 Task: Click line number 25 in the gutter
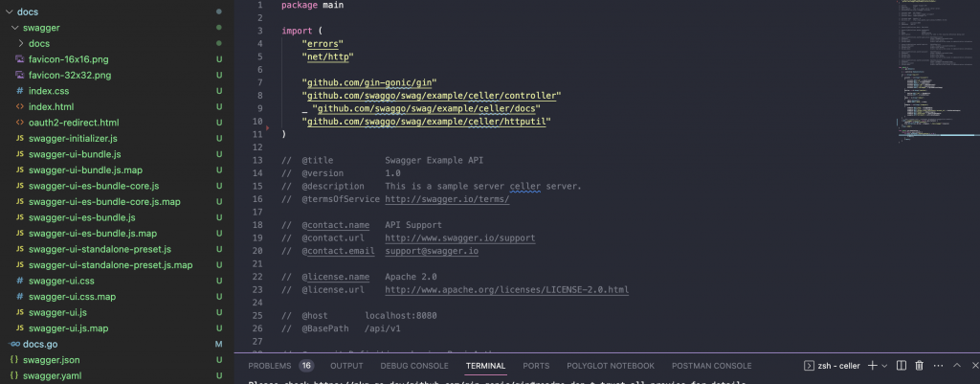coord(259,315)
